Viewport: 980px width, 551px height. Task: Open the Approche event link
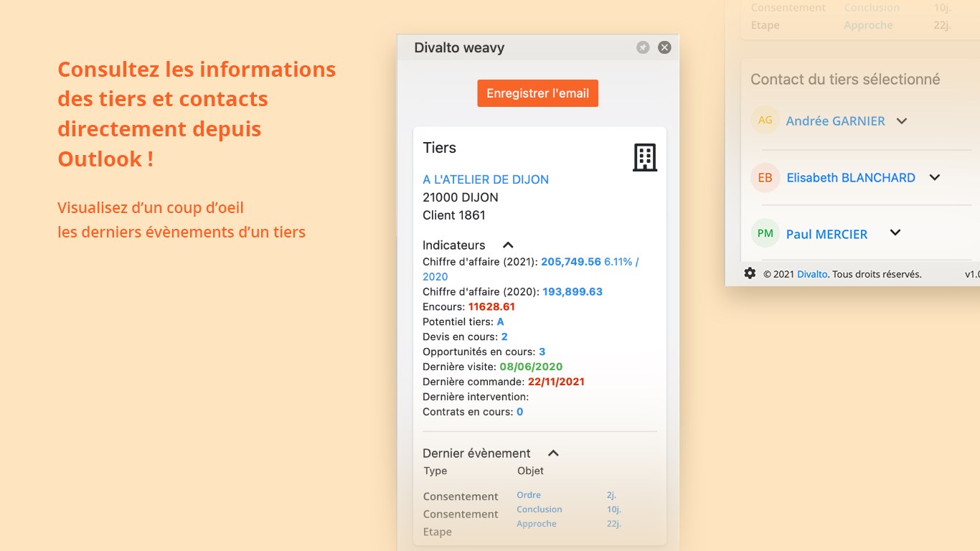tap(537, 524)
